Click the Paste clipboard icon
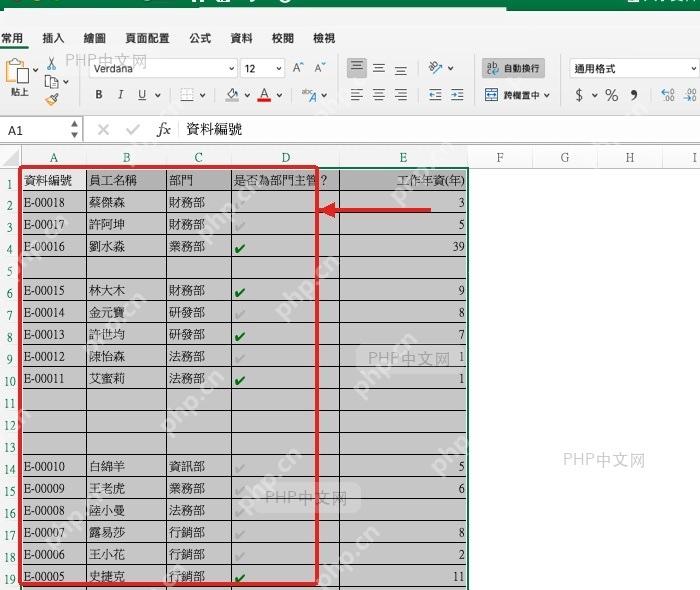This screenshot has height=590, width=700. pos(17,71)
